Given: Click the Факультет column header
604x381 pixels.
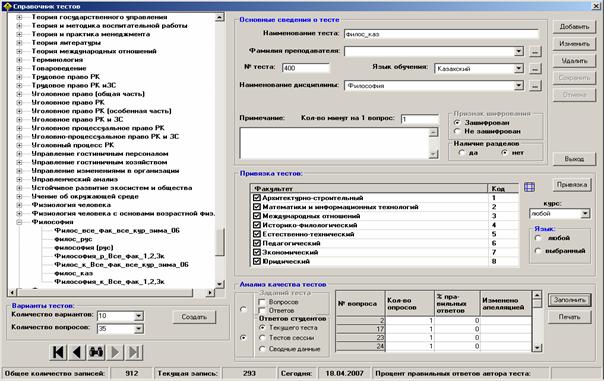Looking at the screenshot, I should pos(369,188).
